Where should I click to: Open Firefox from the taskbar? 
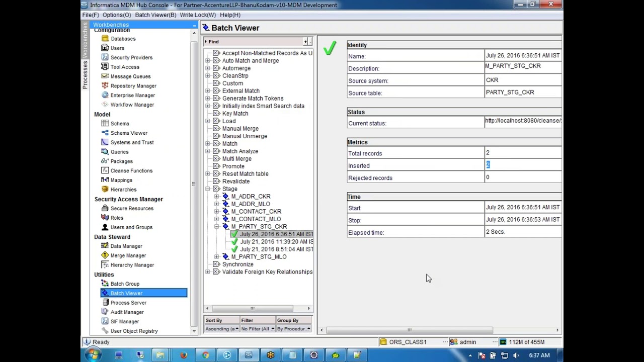183,355
